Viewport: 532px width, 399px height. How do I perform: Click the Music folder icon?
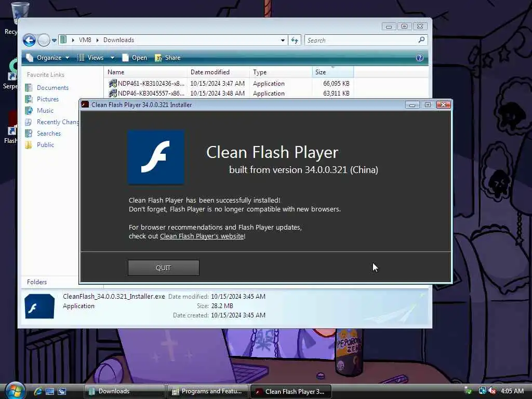29,111
